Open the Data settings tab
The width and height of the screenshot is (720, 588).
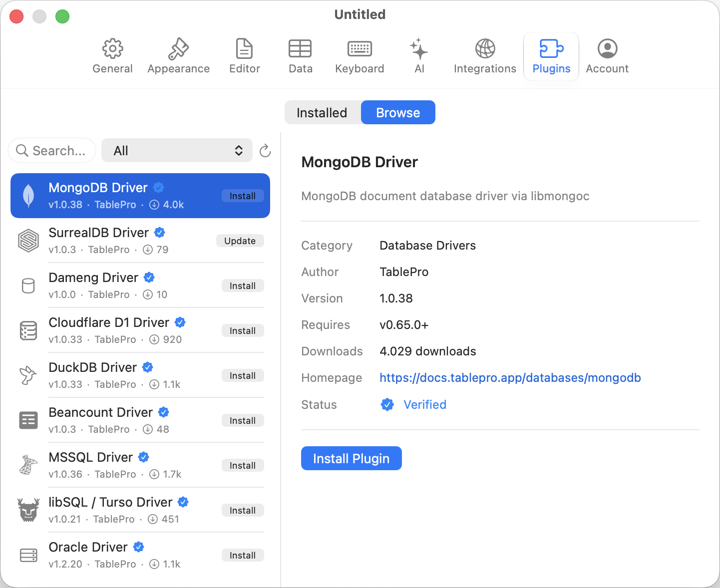click(300, 56)
